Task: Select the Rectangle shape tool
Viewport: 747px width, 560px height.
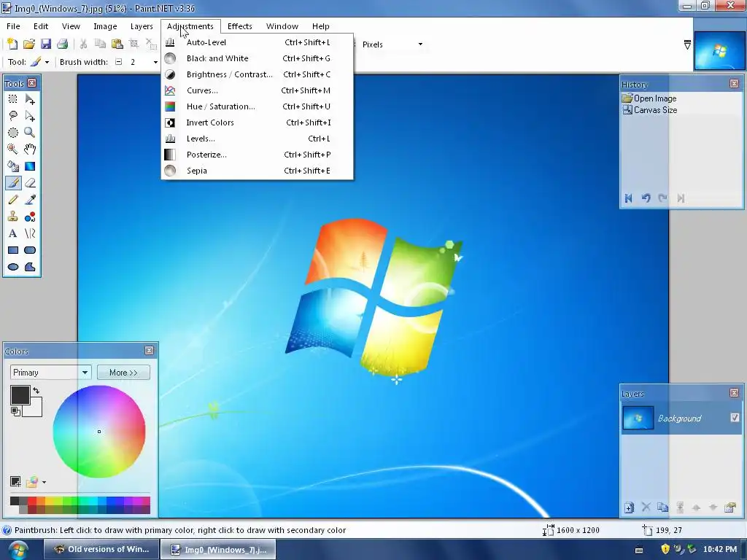Action: pos(13,250)
